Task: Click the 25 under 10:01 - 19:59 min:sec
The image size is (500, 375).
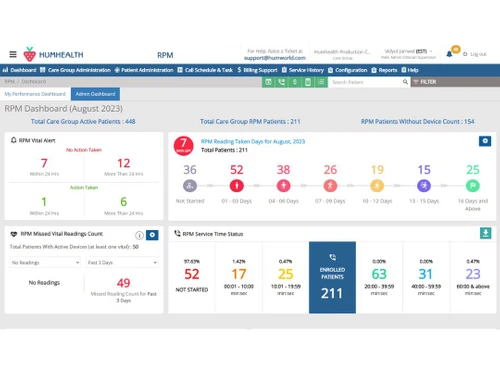Action: 286,274
